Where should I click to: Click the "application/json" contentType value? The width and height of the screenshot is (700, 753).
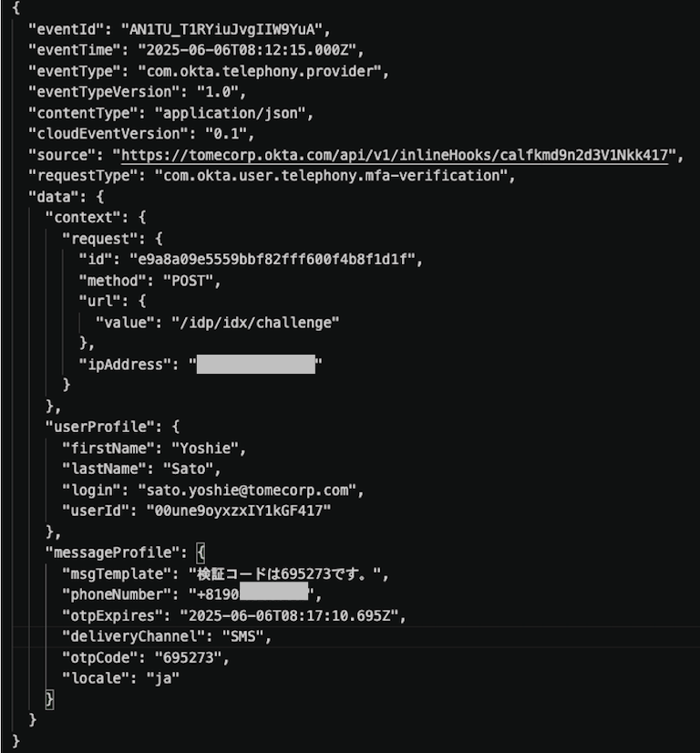point(233,112)
